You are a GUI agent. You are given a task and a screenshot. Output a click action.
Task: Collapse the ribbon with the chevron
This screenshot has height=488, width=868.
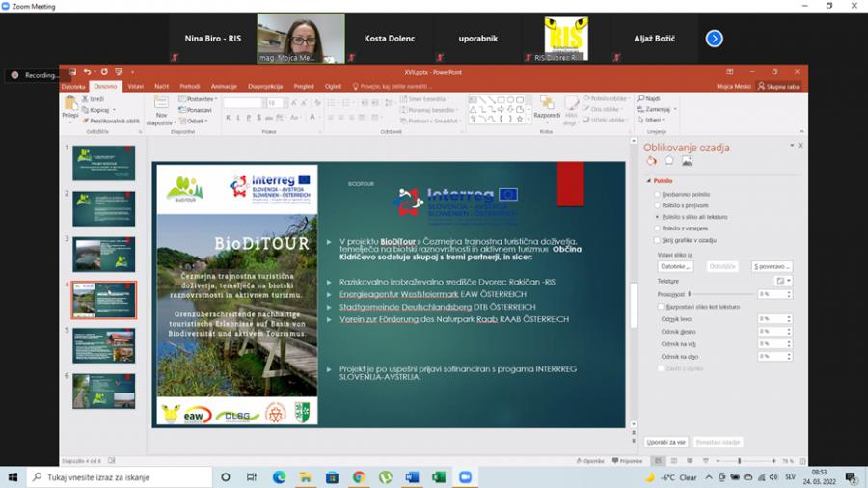pyautogui.click(x=801, y=132)
